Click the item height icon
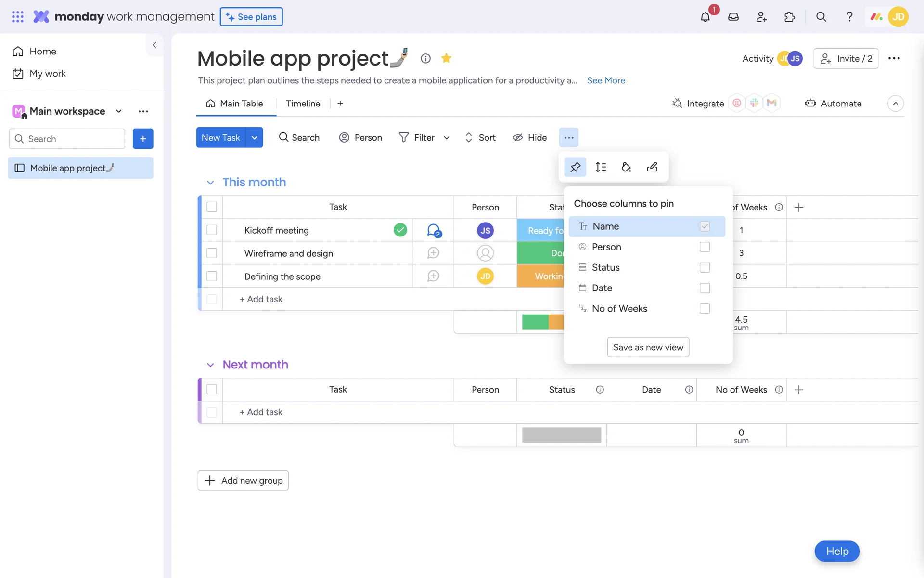Image resolution: width=924 pixels, height=578 pixels. click(601, 167)
